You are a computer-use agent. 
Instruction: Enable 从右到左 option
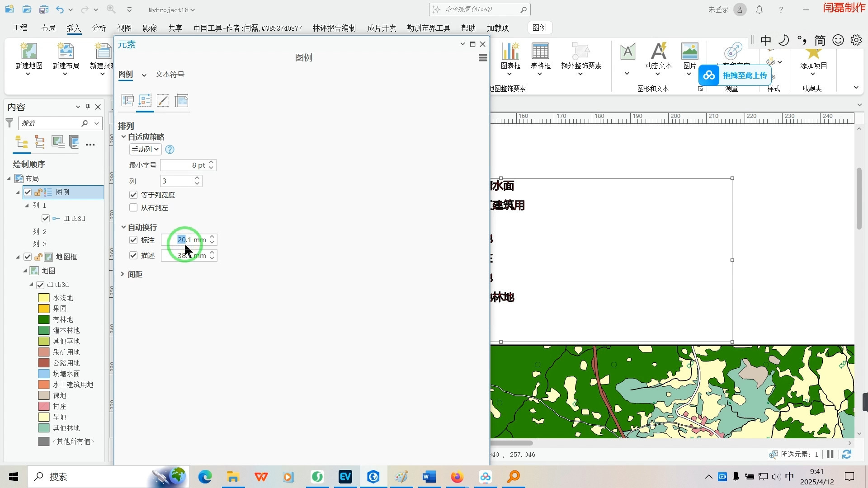pyautogui.click(x=133, y=207)
